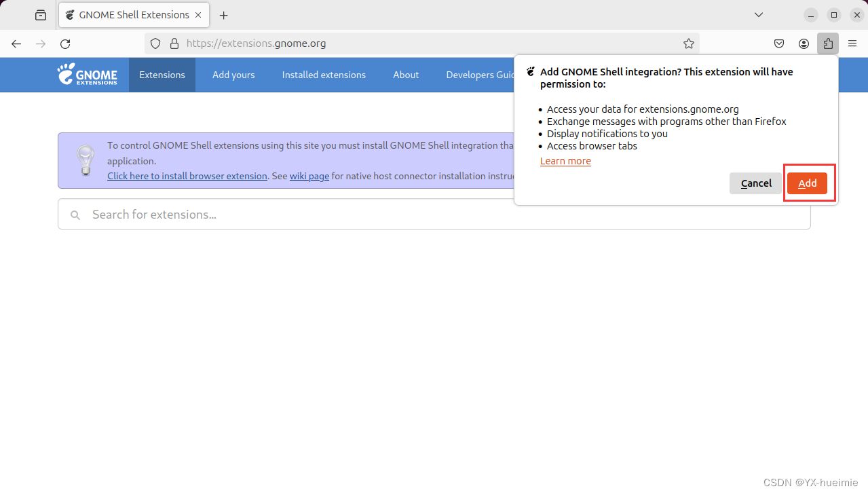
Task: Open the Firefox hamburger menu
Action: pyautogui.click(x=852, y=43)
